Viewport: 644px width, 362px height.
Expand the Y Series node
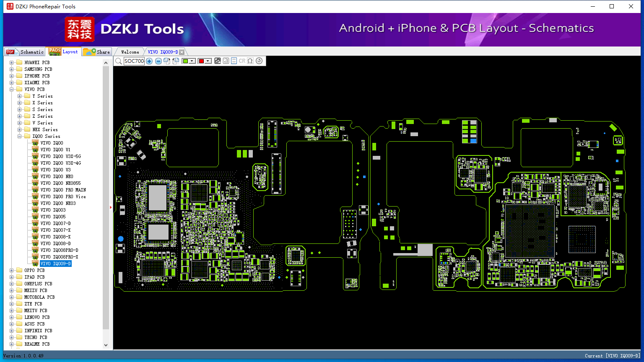click(x=20, y=96)
